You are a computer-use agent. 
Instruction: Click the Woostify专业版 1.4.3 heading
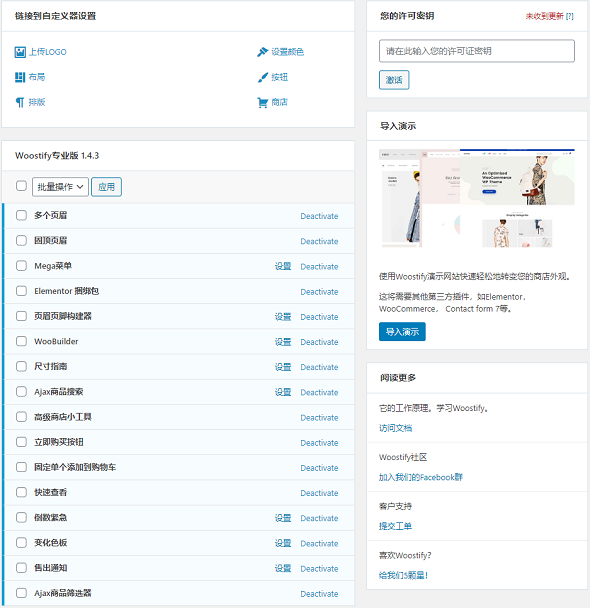point(57,155)
